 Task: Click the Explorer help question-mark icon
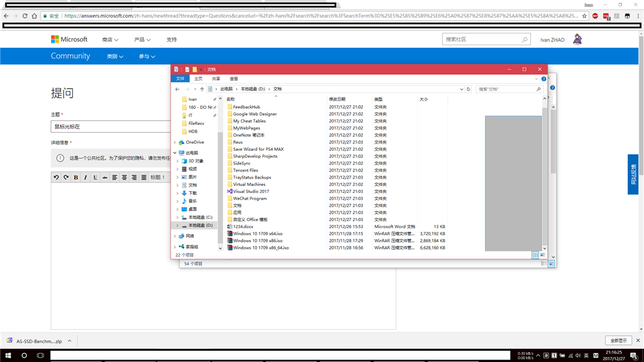coord(544,79)
